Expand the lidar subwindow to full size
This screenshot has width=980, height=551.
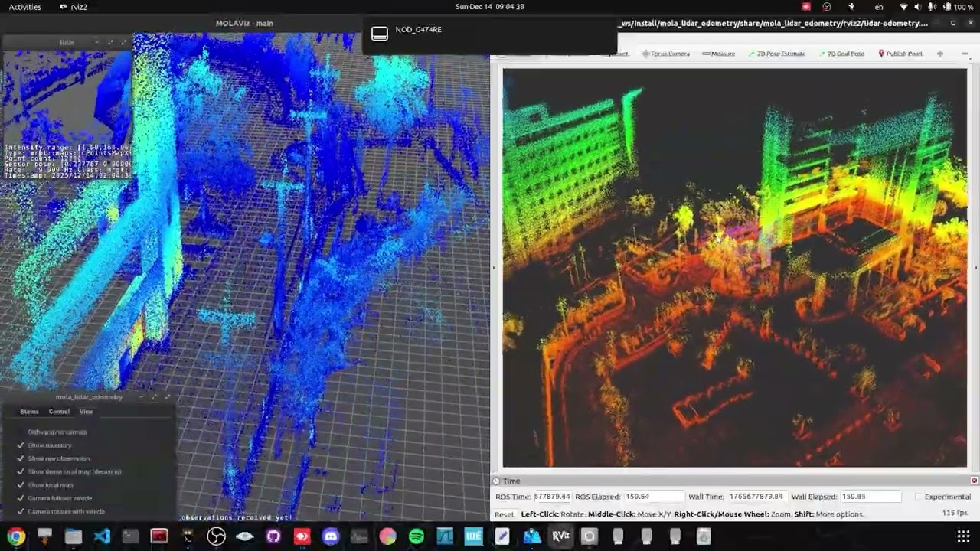coord(124,42)
